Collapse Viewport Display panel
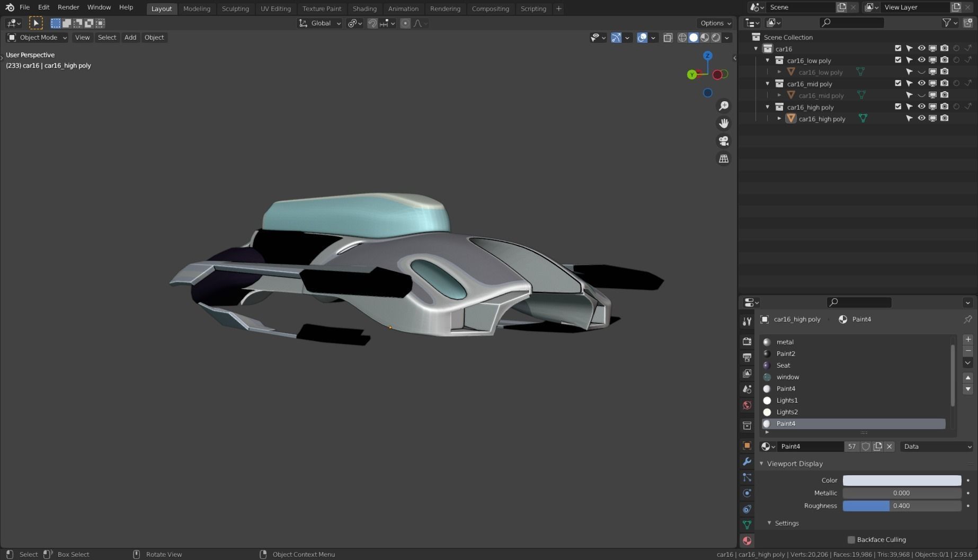978x560 pixels. (x=762, y=464)
